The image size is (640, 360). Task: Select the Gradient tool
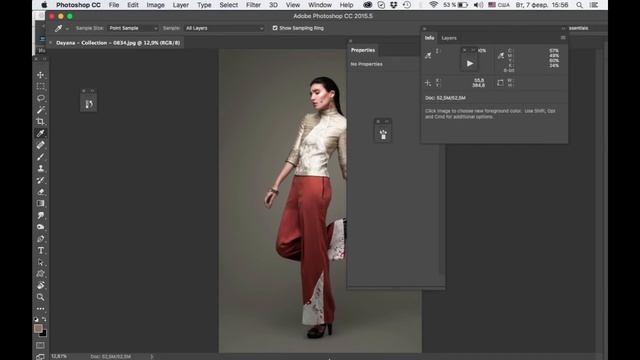click(x=40, y=203)
